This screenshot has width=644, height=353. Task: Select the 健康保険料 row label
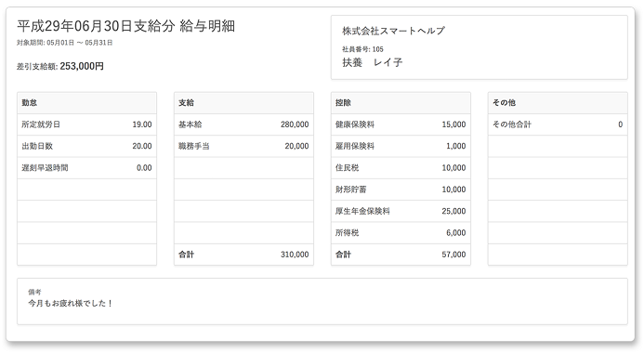(355, 124)
